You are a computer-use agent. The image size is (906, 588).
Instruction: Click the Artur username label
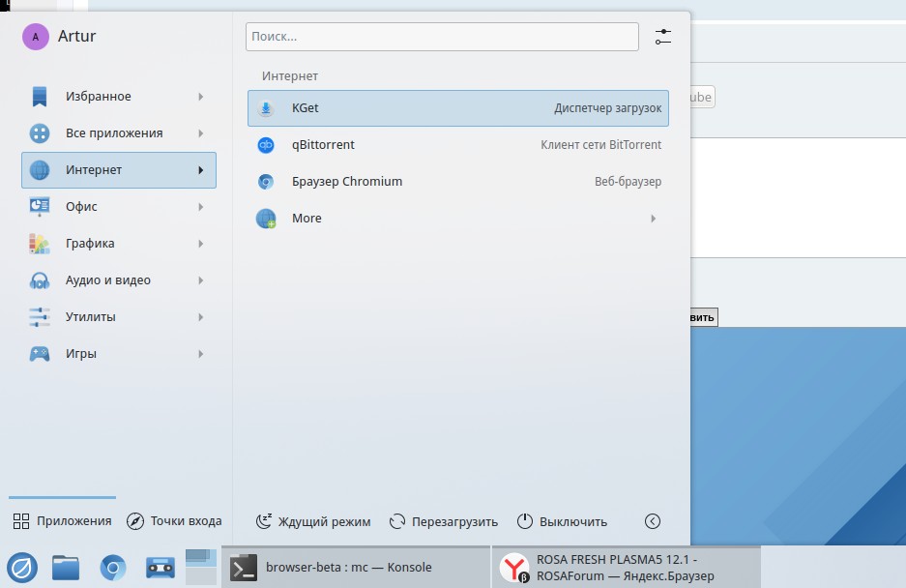(x=76, y=36)
